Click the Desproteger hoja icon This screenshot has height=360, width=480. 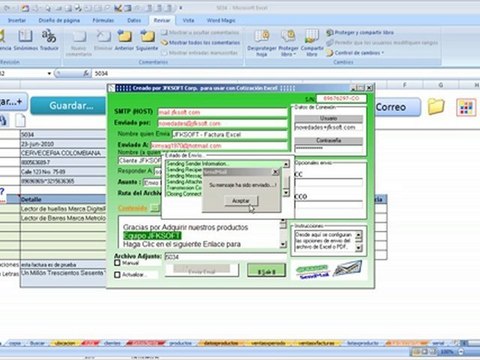[x=262, y=43]
